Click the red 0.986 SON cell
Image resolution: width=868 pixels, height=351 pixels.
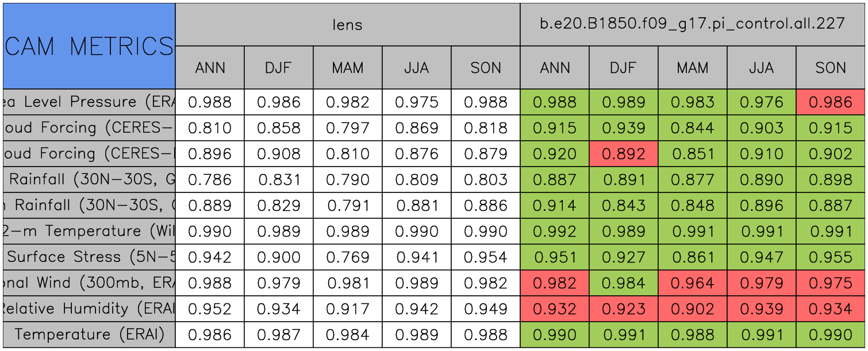(831, 102)
